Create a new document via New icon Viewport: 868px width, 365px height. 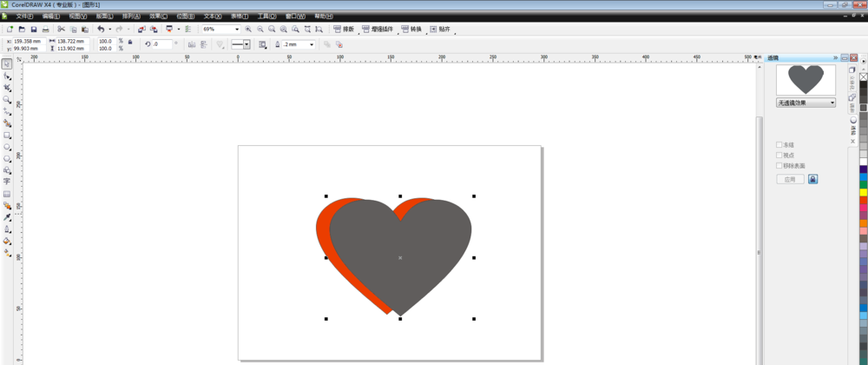[10, 29]
